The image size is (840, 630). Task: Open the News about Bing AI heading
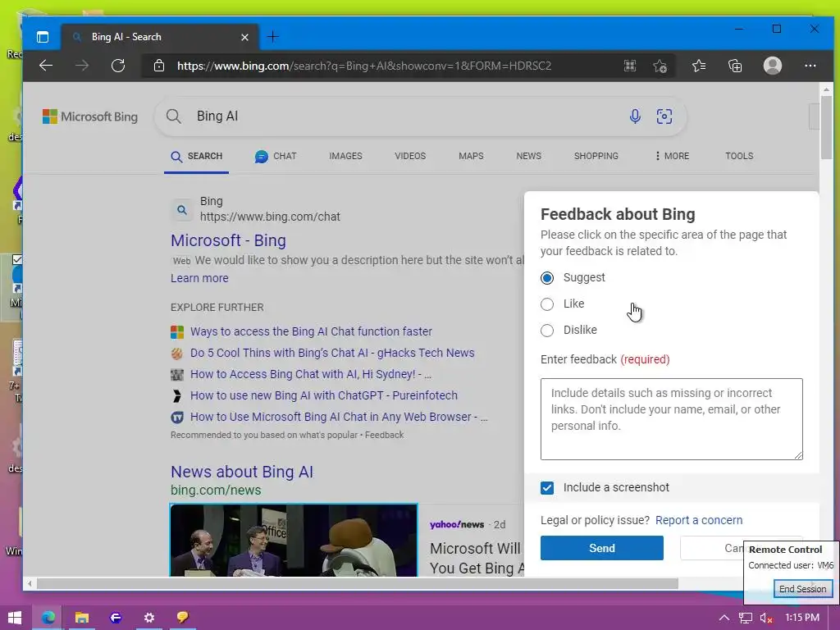[242, 472]
